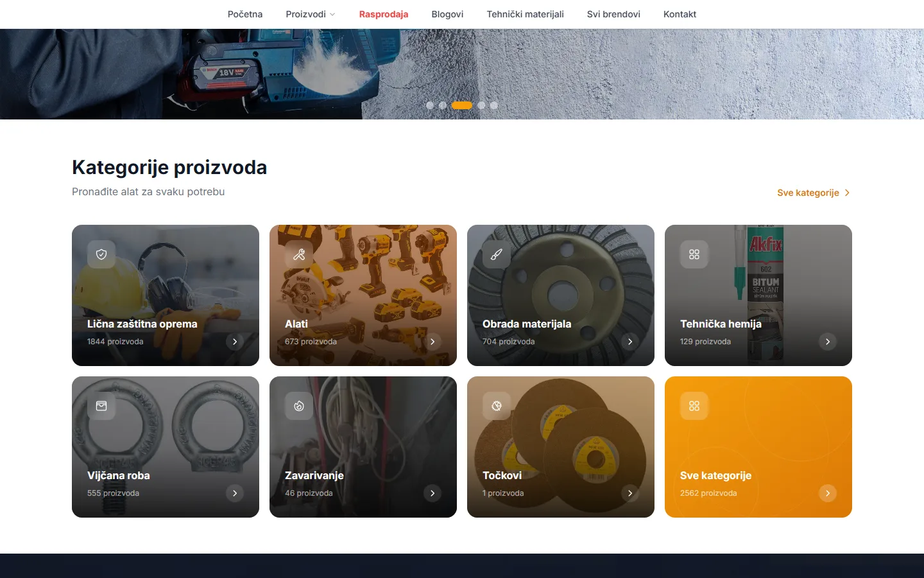Click the Zavarivanje card title
Screen dimensions: 924x578
[x=314, y=476]
